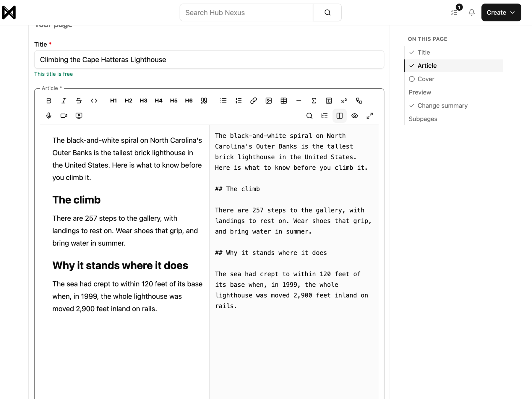
Task: Insert a hyperlink
Action: coord(254,101)
